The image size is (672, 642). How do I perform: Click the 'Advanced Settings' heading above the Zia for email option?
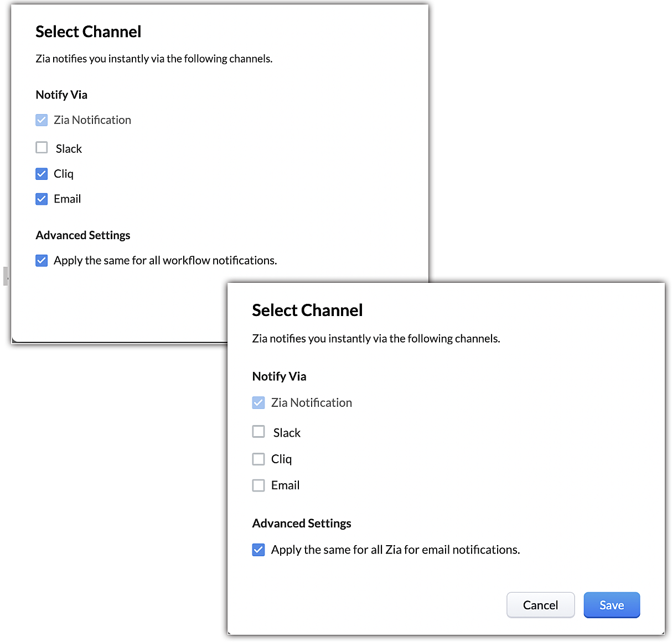(302, 523)
